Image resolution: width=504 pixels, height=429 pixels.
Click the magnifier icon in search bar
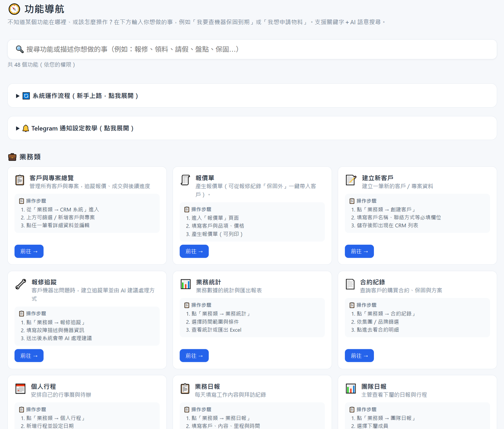click(20, 49)
